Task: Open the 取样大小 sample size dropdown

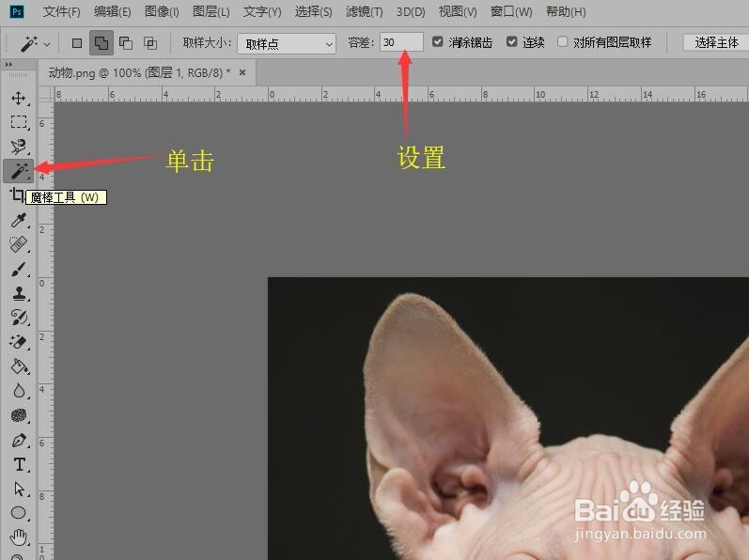Action: pyautogui.click(x=287, y=44)
